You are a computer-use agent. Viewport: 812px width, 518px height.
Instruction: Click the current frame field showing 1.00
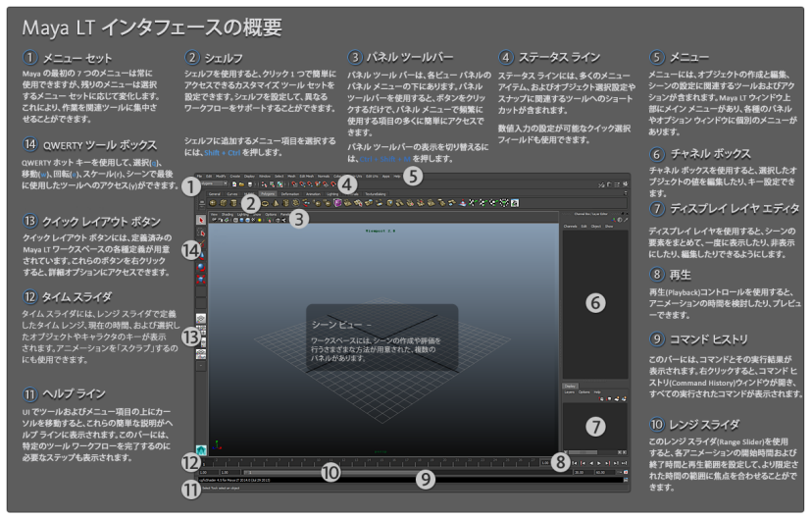[545, 463]
